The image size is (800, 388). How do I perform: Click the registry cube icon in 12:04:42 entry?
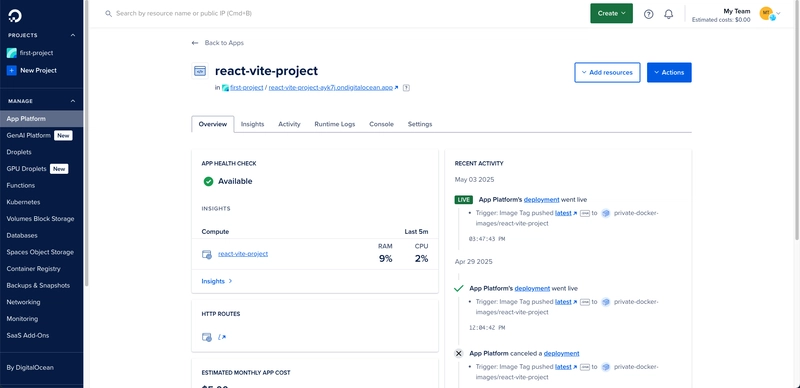click(606, 302)
